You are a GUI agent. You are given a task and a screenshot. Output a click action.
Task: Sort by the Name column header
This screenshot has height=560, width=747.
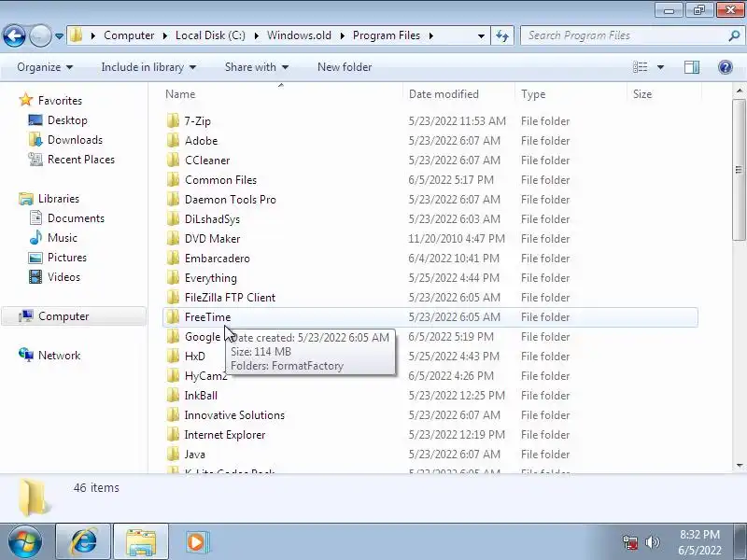180,94
